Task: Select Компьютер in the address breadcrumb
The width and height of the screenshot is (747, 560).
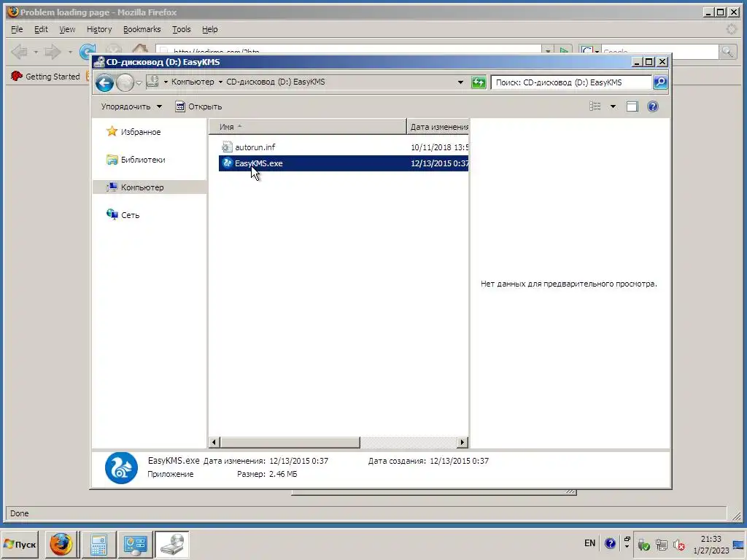Action: tap(193, 82)
